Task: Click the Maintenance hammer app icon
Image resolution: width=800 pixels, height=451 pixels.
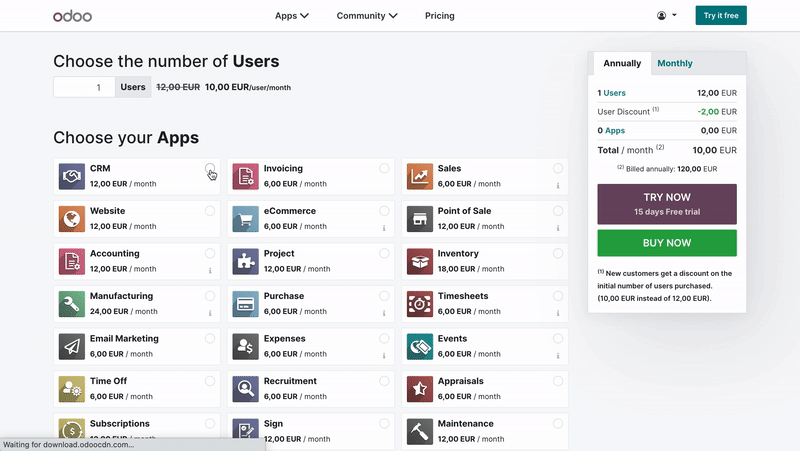Action: (419, 432)
